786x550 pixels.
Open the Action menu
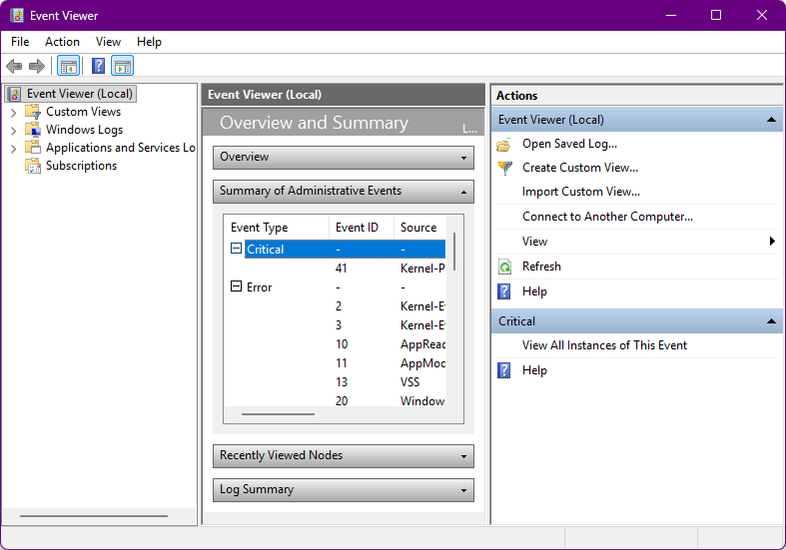coord(62,42)
